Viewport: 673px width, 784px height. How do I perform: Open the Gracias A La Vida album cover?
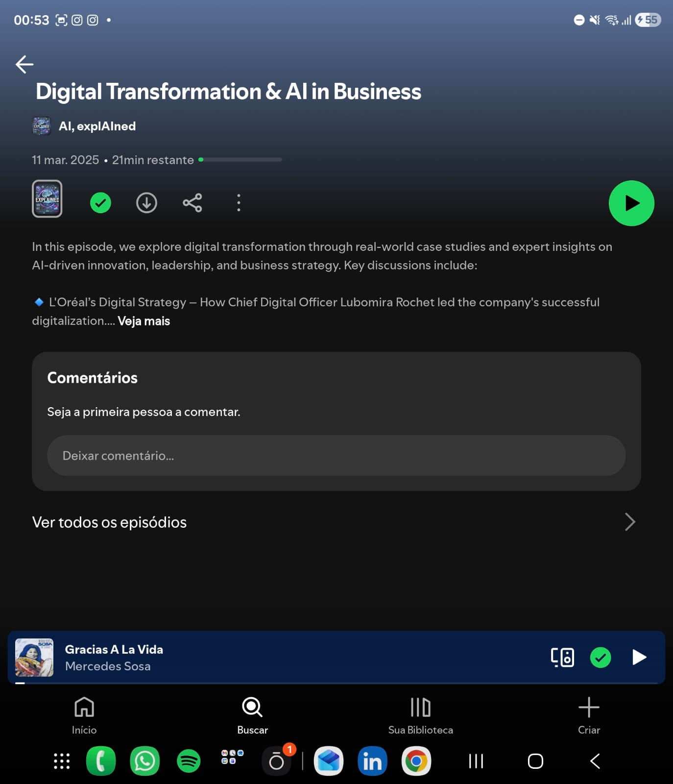34,658
